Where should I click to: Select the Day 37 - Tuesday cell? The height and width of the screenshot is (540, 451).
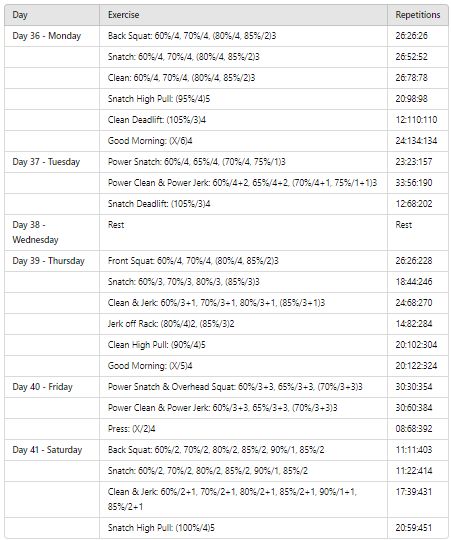(52, 162)
